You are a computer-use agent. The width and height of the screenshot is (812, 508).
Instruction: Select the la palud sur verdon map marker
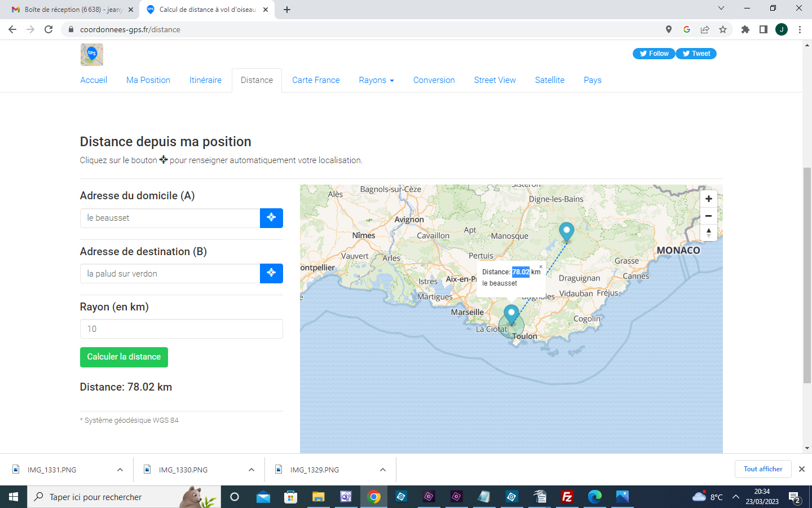tap(566, 232)
